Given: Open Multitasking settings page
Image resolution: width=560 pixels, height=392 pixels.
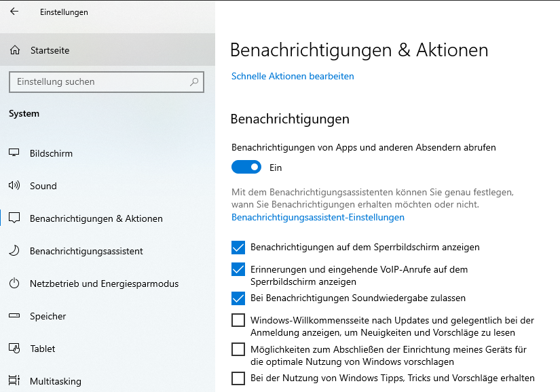Looking at the screenshot, I should 107,381.
